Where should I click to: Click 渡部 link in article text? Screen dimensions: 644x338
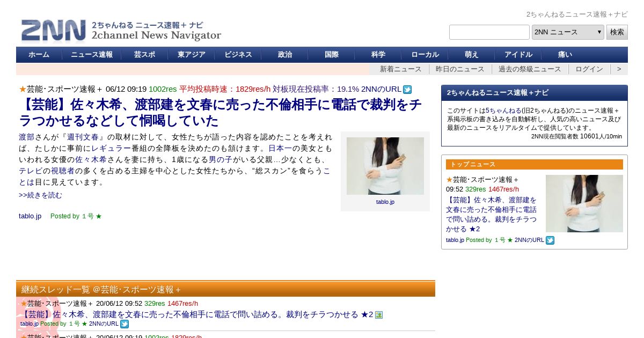point(26,137)
